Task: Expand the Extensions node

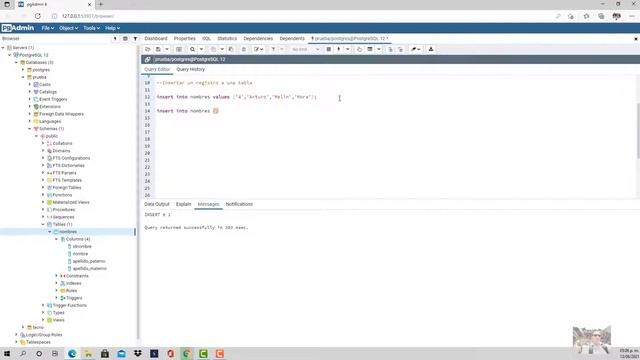Action: 30,107
